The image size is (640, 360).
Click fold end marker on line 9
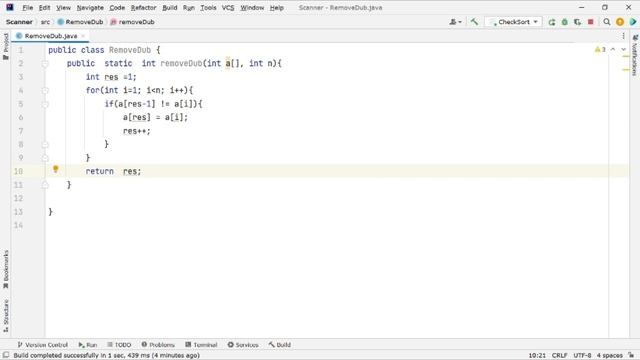[45, 158]
